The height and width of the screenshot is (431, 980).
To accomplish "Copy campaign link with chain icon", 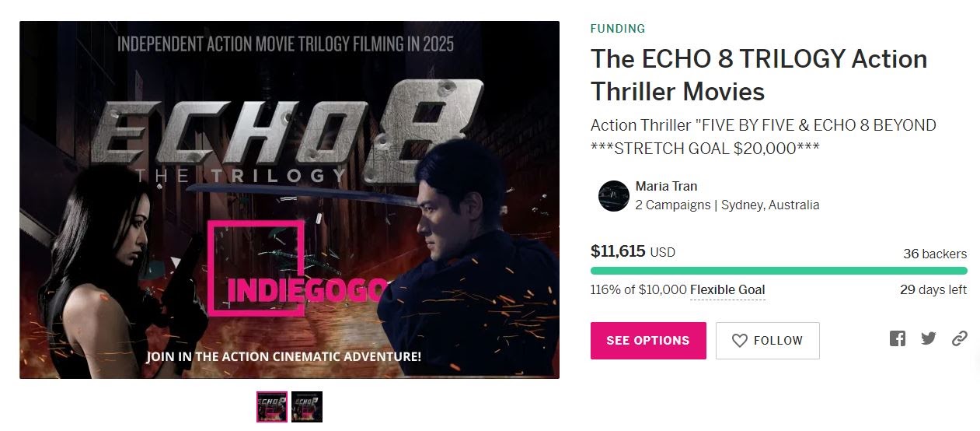I will (x=960, y=338).
